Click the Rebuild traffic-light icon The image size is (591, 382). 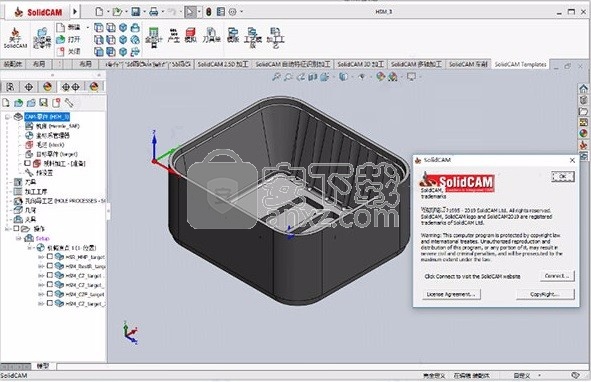pyautogui.click(x=208, y=12)
